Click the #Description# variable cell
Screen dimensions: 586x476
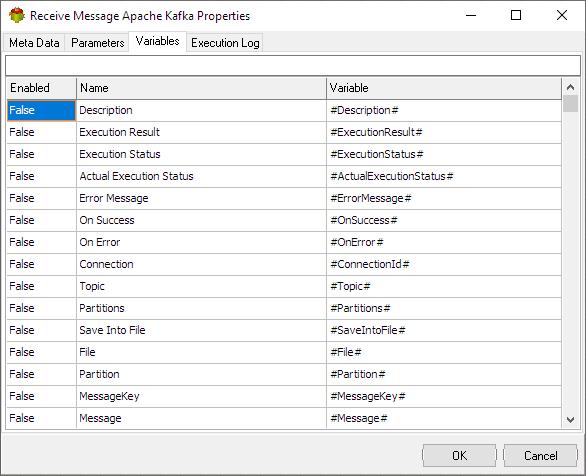tap(444, 111)
